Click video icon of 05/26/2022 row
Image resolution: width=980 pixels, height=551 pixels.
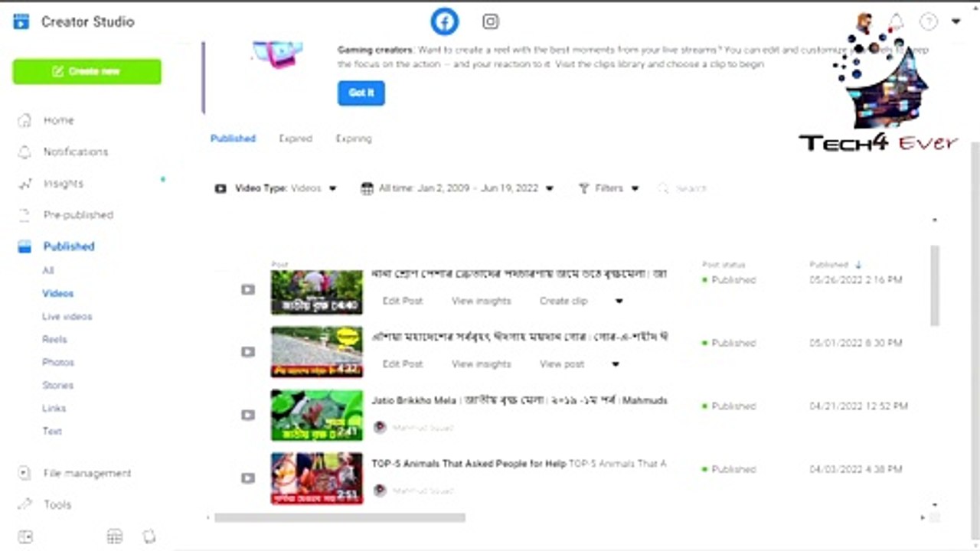247,289
